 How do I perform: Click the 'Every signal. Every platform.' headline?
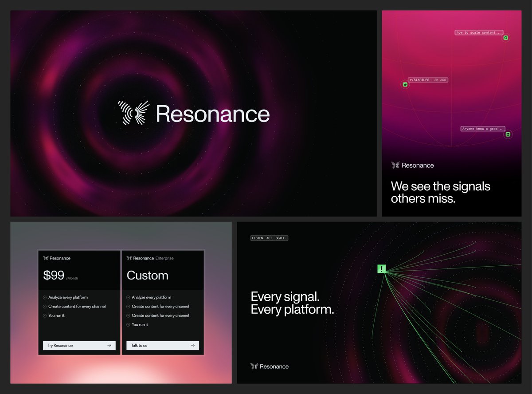[292, 303]
